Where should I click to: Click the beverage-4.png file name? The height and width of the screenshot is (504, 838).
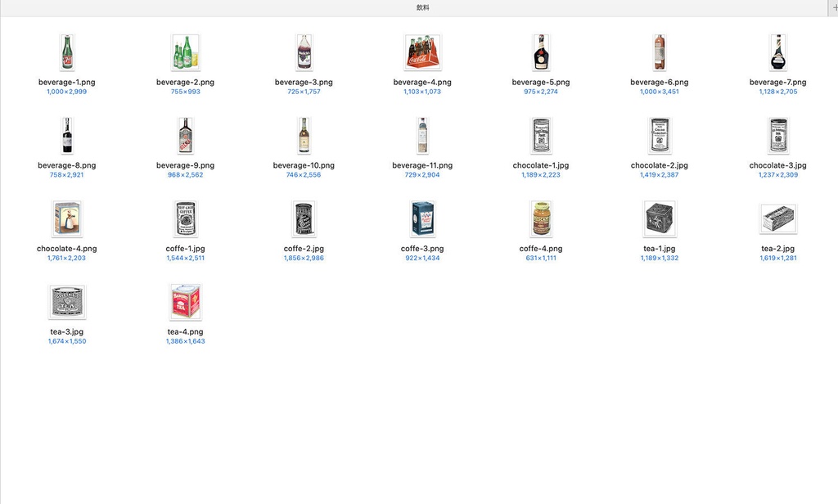(422, 83)
